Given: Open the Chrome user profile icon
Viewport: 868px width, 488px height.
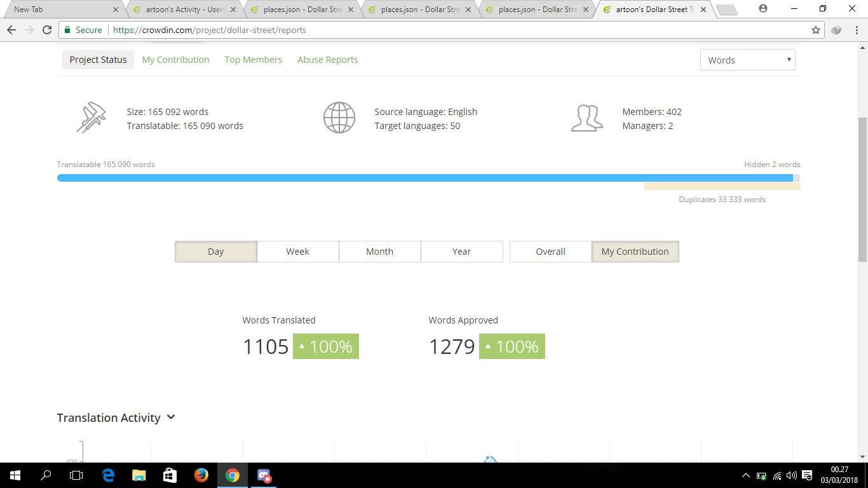Looking at the screenshot, I should click(763, 8).
